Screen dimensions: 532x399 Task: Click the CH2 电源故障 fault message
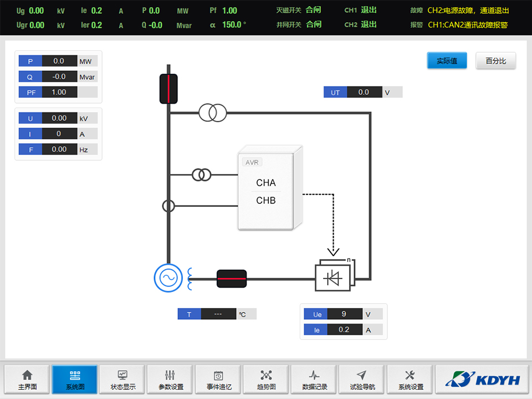click(468, 10)
